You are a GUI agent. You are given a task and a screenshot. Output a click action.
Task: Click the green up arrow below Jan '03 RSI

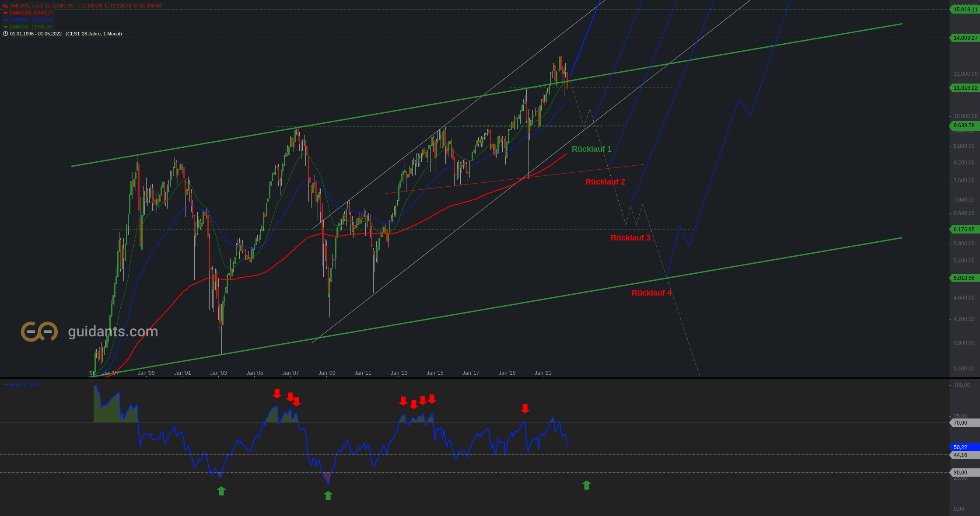click(x=221, y=491)
